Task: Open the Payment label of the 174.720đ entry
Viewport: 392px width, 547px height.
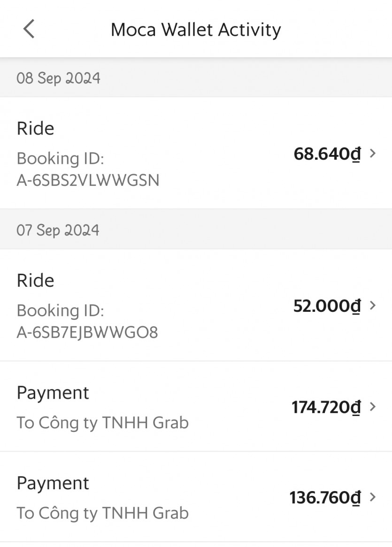Action: coord(53,393)
